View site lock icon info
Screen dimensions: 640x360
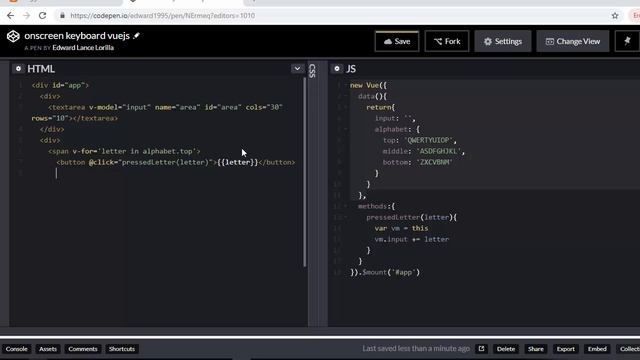point(62,16)
